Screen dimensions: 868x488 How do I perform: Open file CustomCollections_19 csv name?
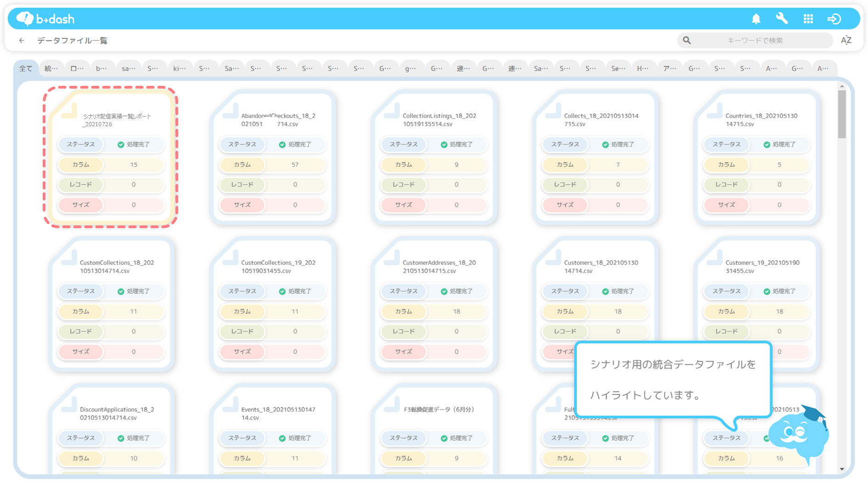pos(278,267)
